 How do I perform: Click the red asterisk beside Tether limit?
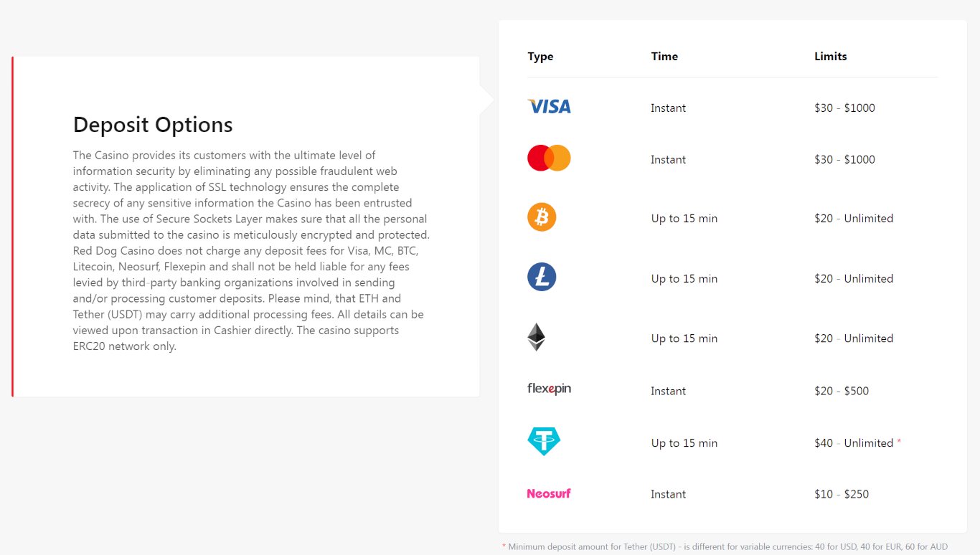[899, 442]
